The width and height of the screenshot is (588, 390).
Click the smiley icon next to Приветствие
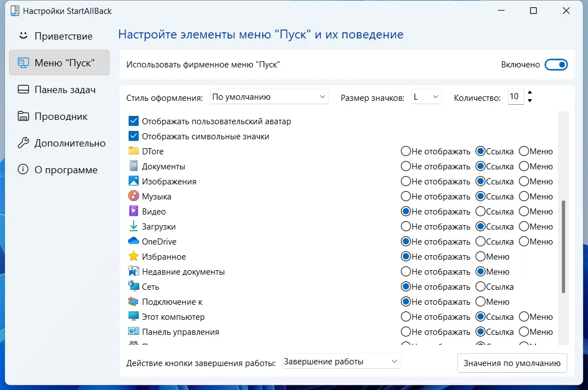[x=23, y=36]
